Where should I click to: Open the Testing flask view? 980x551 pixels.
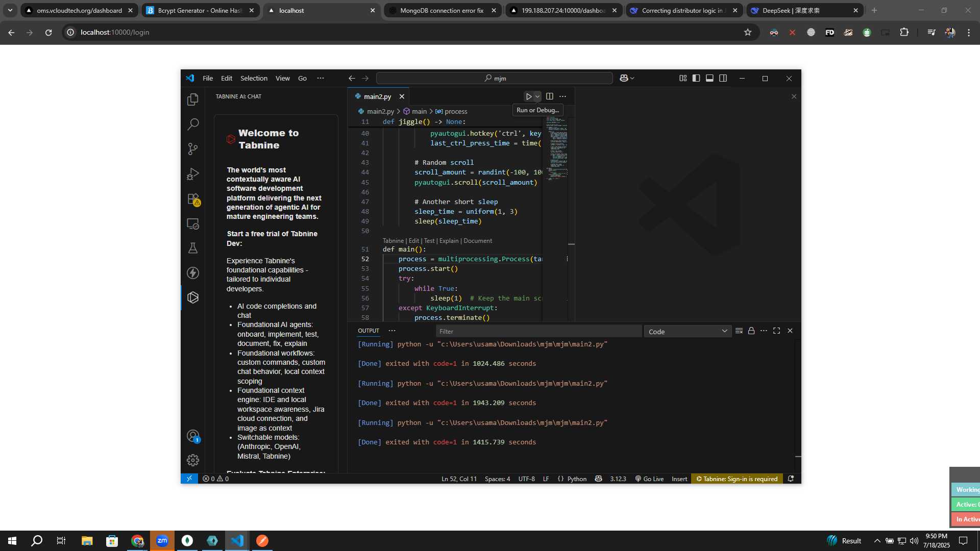pyautogui.click(x=193, y=248)
